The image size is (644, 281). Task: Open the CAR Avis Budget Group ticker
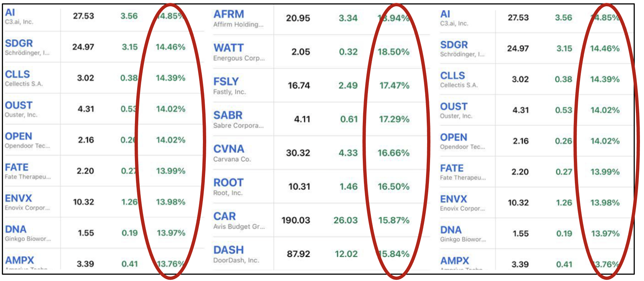(225, 216)
